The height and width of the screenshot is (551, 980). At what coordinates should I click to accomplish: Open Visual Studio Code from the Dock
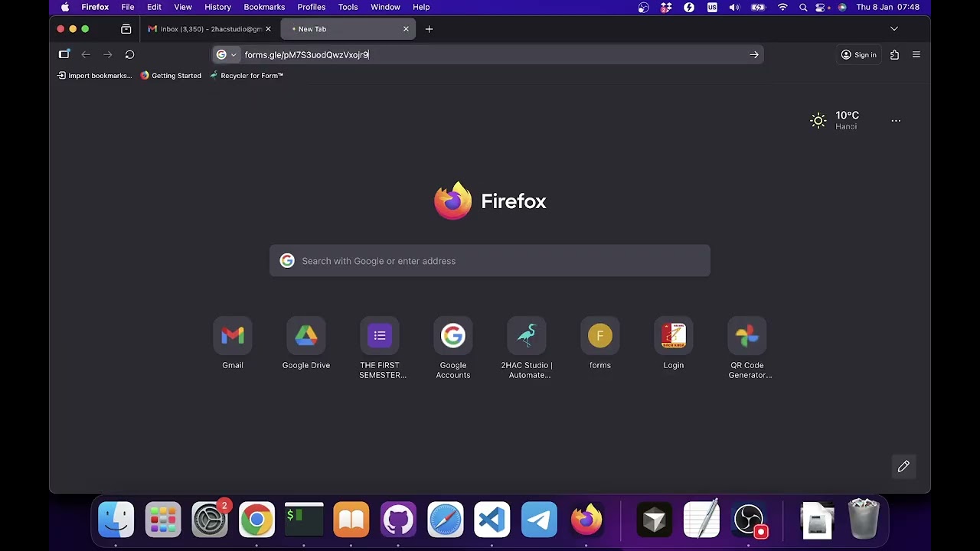(x=492, y=520)
